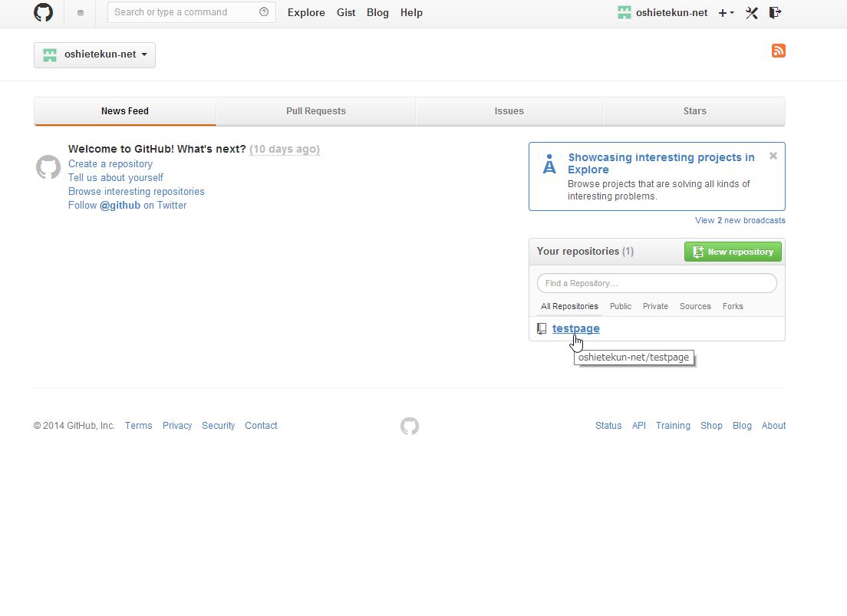This screenshot has width=847, height=616.
Task: Switch to the Pull Requests tab
Action: pos(316,111)
